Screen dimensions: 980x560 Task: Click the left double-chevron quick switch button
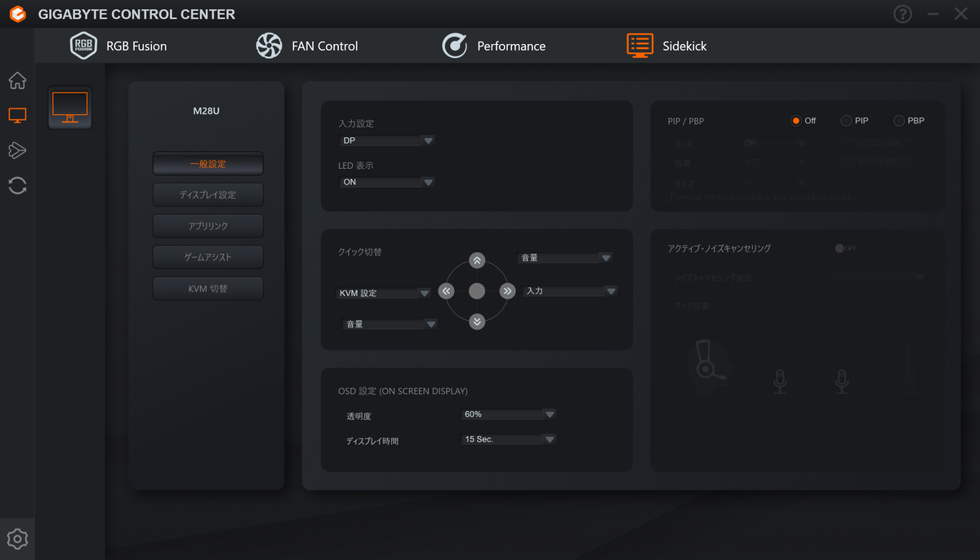pos(446,291)
